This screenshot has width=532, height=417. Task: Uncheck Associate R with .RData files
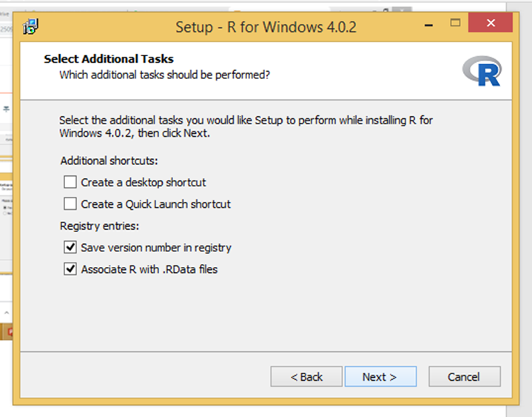pyautogui.click(x=70, y=269)
